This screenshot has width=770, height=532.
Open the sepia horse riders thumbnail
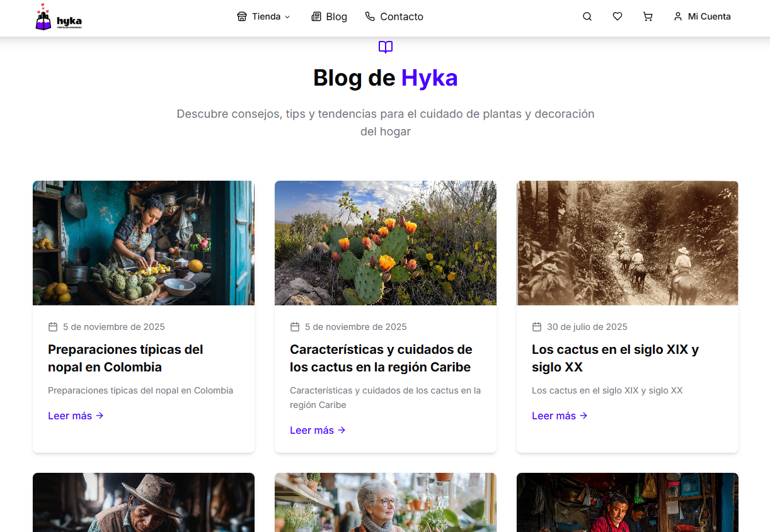click(x=628, y=243)
